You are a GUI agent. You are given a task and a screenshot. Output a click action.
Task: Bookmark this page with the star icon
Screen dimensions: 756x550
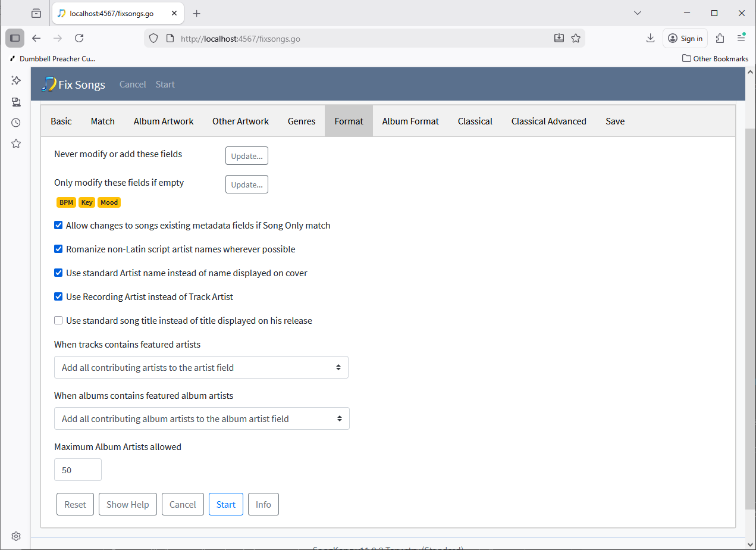pos(575,38)
